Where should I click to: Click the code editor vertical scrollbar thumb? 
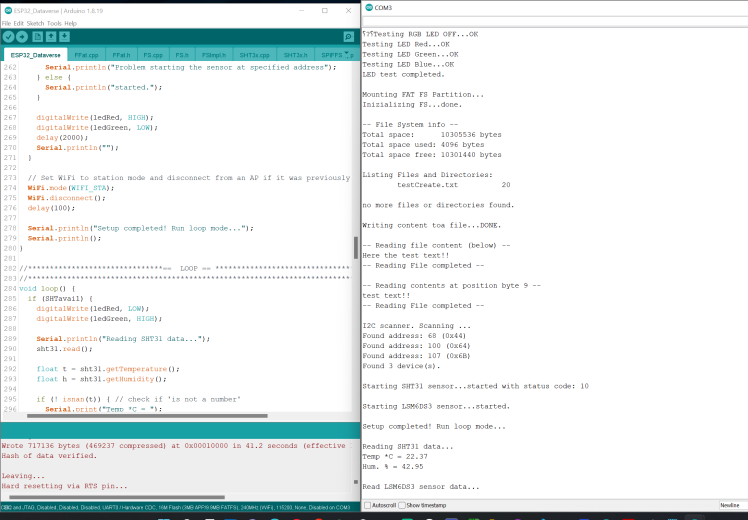pos(355,247)
